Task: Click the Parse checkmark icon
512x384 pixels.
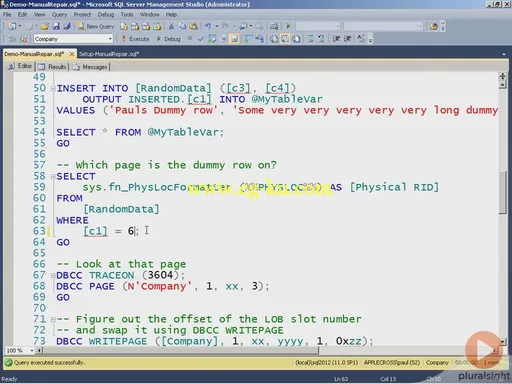Action: [x=201, y=39]
